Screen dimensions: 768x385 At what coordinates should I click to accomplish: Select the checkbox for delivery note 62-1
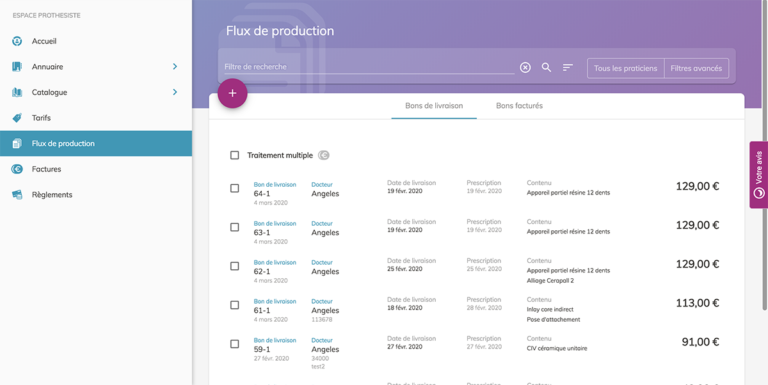(x=235, y=266)
